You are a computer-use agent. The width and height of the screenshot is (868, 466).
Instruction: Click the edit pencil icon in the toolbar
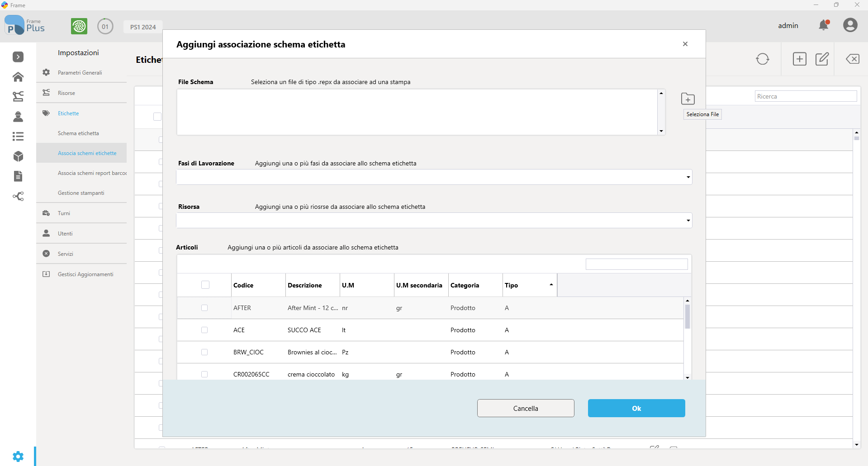point(822,59)
